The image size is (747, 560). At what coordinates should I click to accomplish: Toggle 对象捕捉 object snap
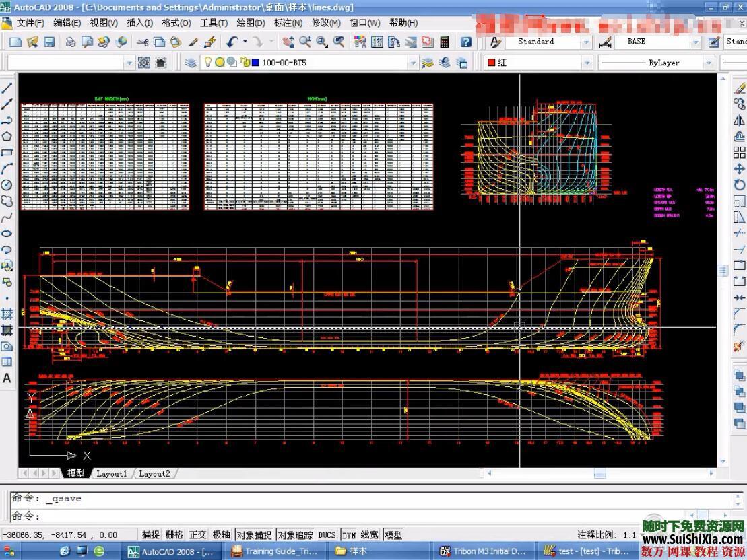pos(254,535)
